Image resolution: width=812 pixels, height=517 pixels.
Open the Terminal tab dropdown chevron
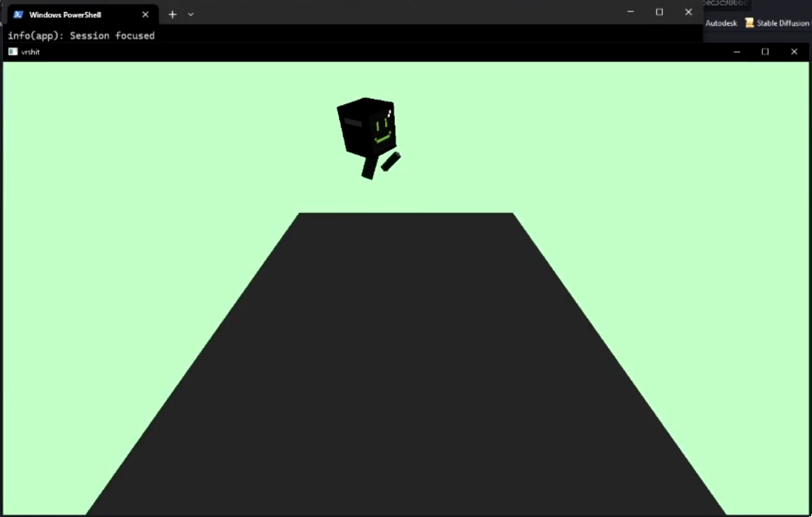click(190, 14)
